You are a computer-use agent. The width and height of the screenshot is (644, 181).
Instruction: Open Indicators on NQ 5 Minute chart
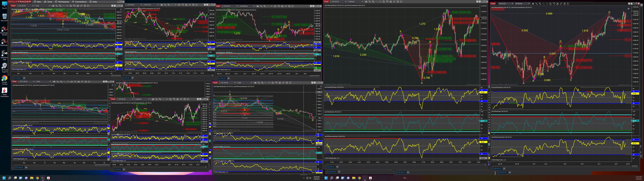click(394, 2)
